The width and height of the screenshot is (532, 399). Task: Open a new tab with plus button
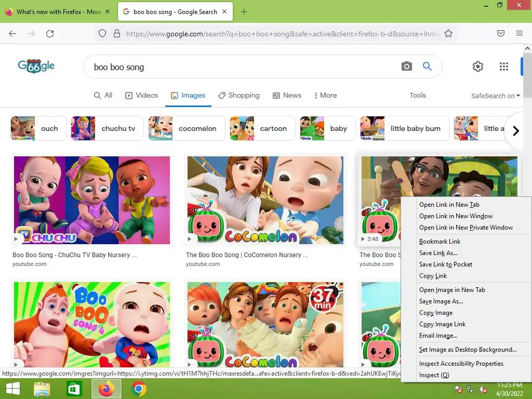pos(244,12)
